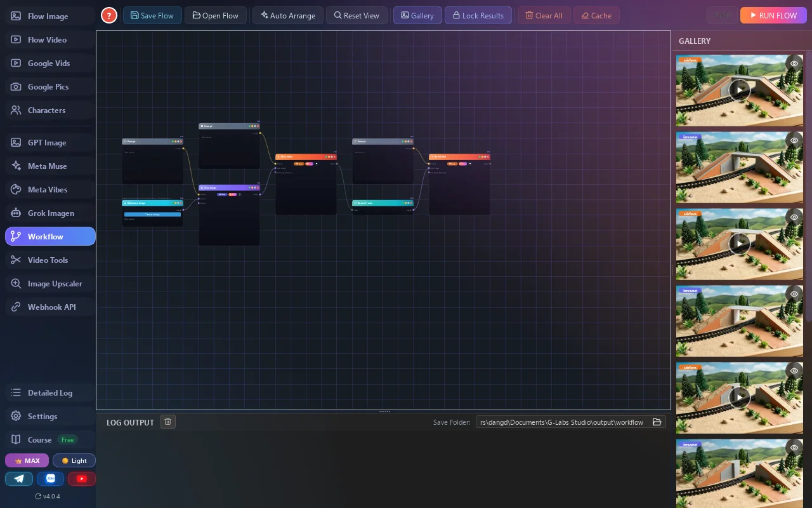Open the Characters section
The height and width of the screenshot is (508, 812).
tap(50, 110)
